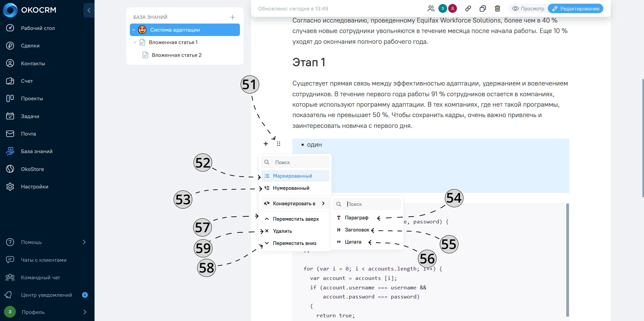The width and height of the screenshot is (644, 321).
Task: Switch to Редактирование mode
Action: tap(575, 9)
